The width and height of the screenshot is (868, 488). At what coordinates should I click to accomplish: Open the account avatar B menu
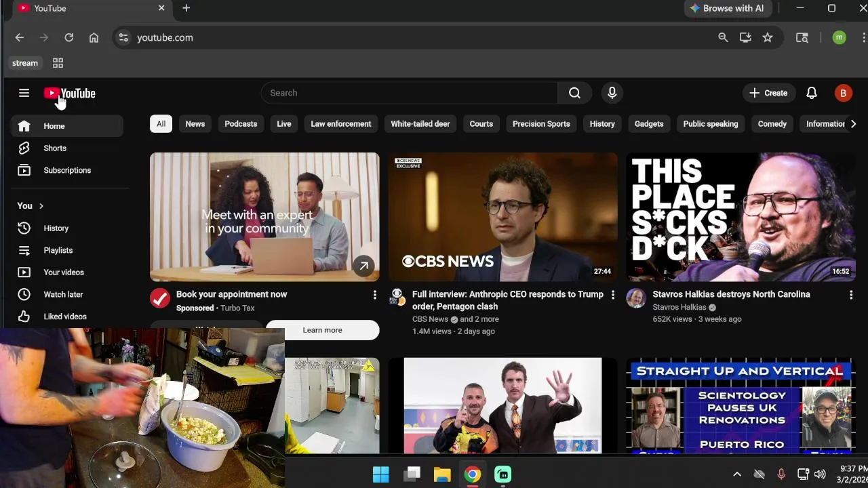point(843,94)
